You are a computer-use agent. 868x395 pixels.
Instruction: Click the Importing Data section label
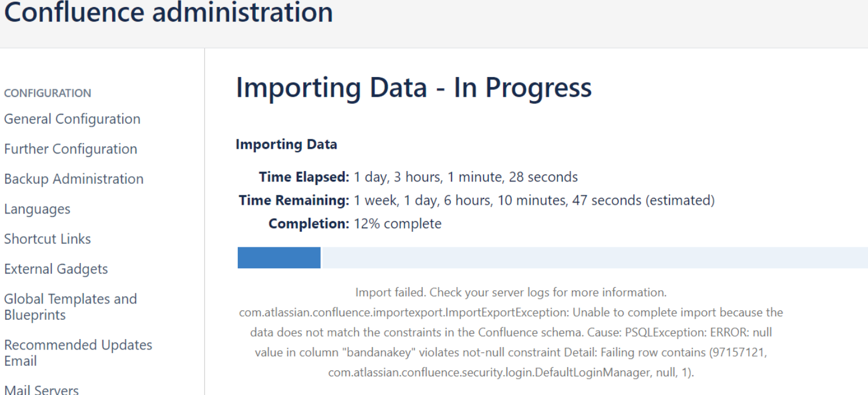coord(286,144)
